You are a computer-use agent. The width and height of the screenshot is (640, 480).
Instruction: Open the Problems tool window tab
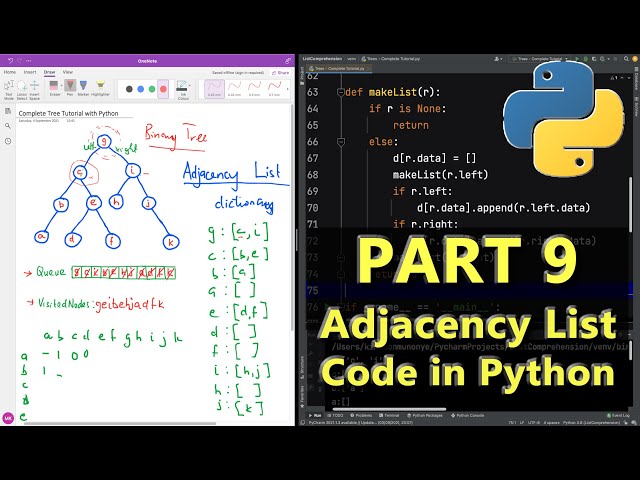pyautogui.click(x=361, y=416)
